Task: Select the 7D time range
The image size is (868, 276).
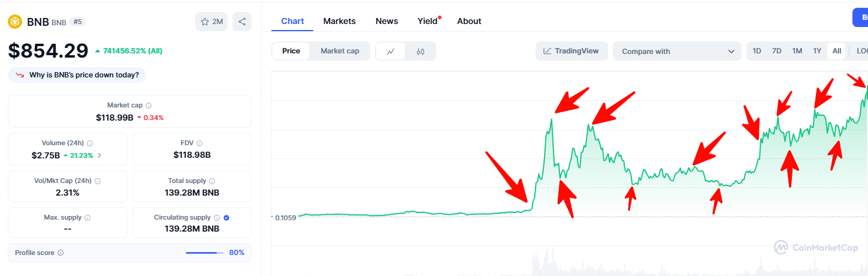Action: click(776, 51)
